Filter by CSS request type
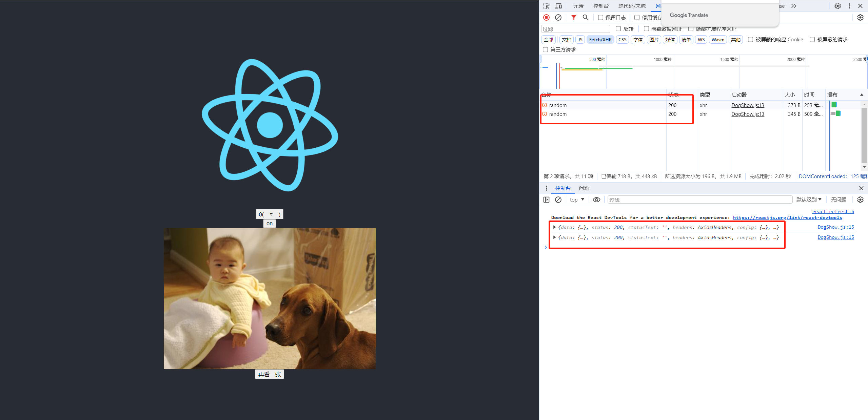Screen dimensions: 868x420 (x=623, y=40)
